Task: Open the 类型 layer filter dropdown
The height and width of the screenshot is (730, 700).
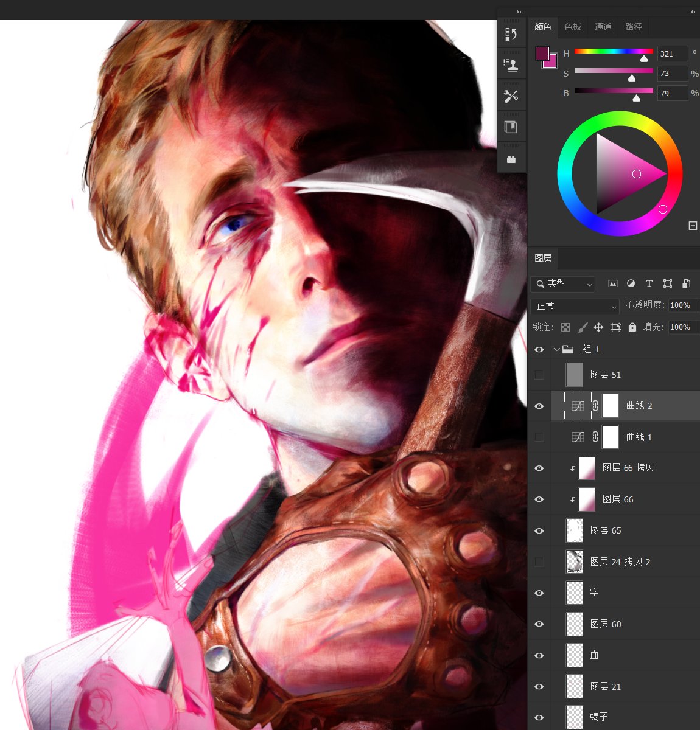Action: [x=563, y=283]
